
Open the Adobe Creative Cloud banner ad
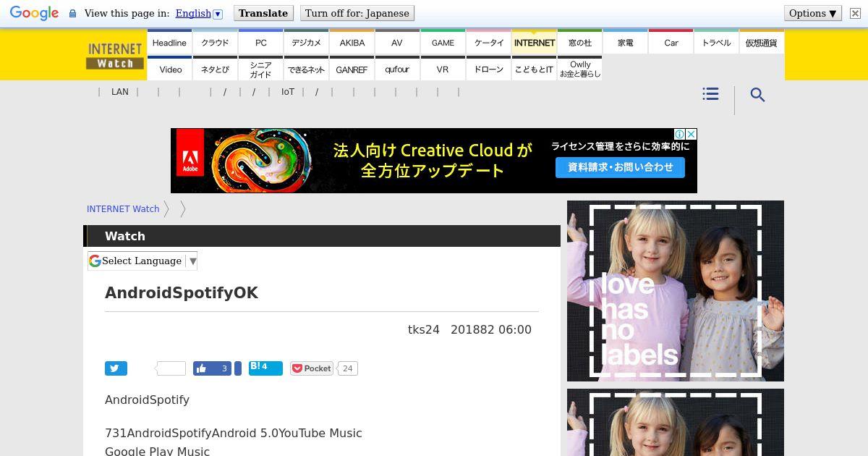pyautogui.click(x=434, y=161)
